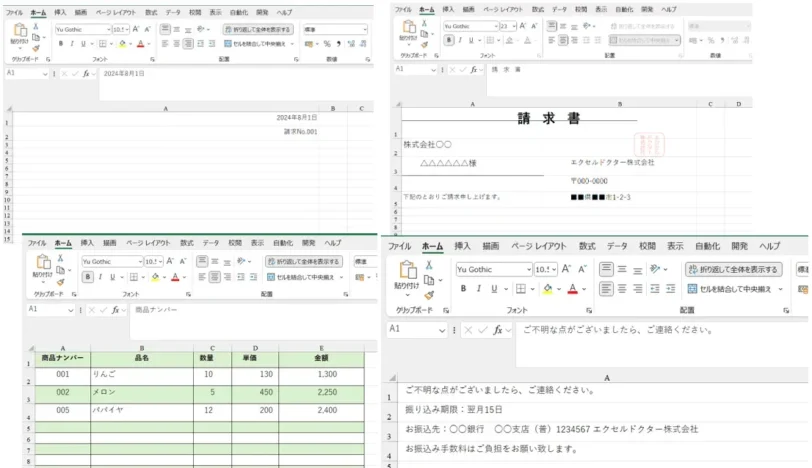The width and height of the screenshot is (812, 468).
Task: Click Format Painter brush in the ご不明な点 notes window
Action: pyautogui.click(x=429, y=296)
